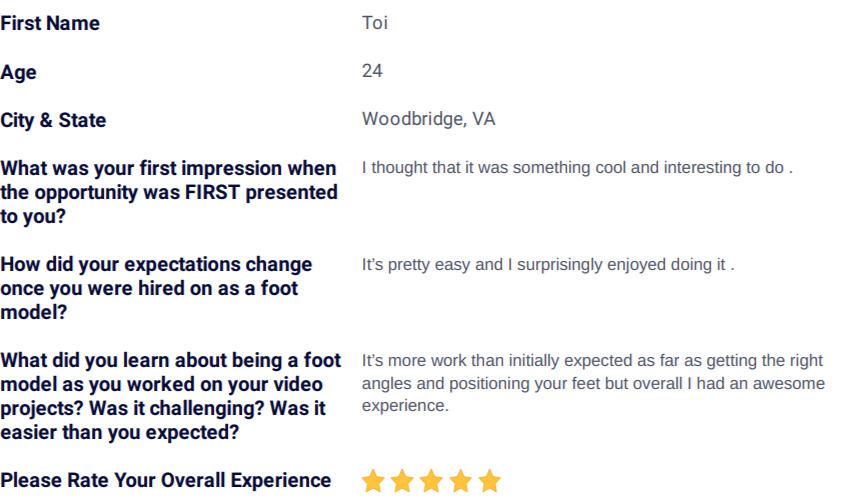This screenshot has width=842, height=504.
Task: Click the age value 24
Action: click(x=372, y=71)
